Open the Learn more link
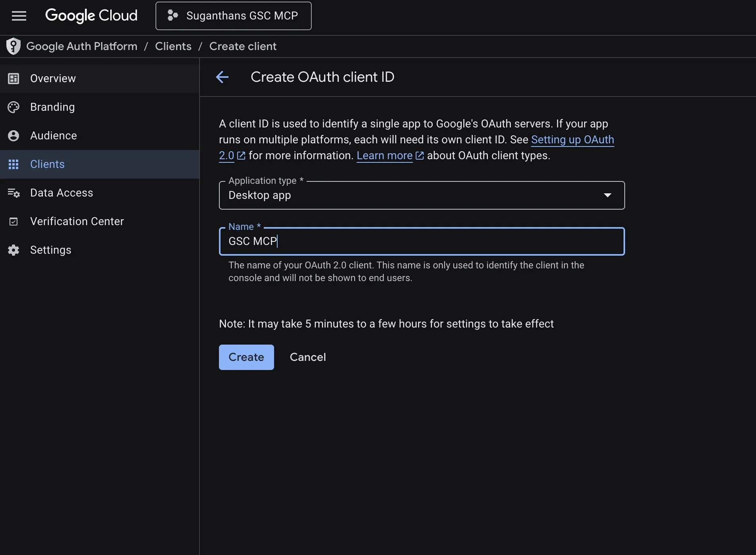This screenshot has height=555, width=756. [384, 156]
